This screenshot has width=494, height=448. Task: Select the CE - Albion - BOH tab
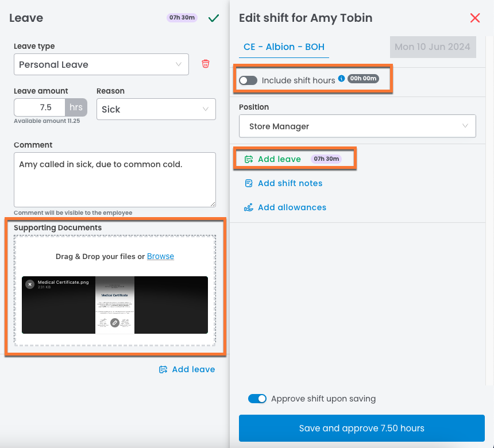tap(284, 47)
